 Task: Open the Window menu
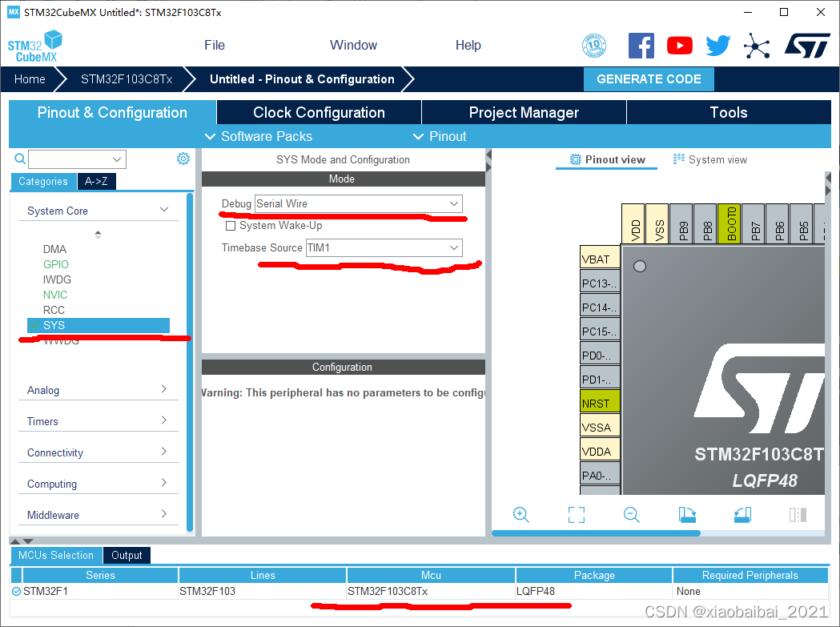click(353, 45)
